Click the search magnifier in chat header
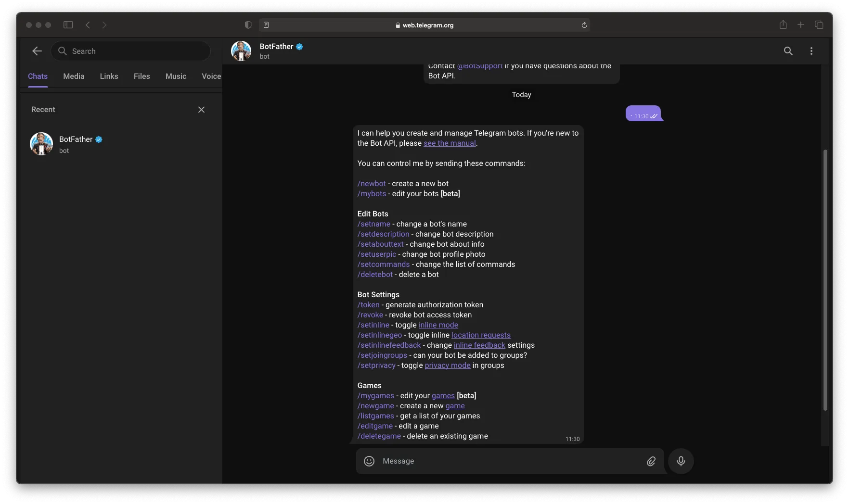 [x=788, y=51]
